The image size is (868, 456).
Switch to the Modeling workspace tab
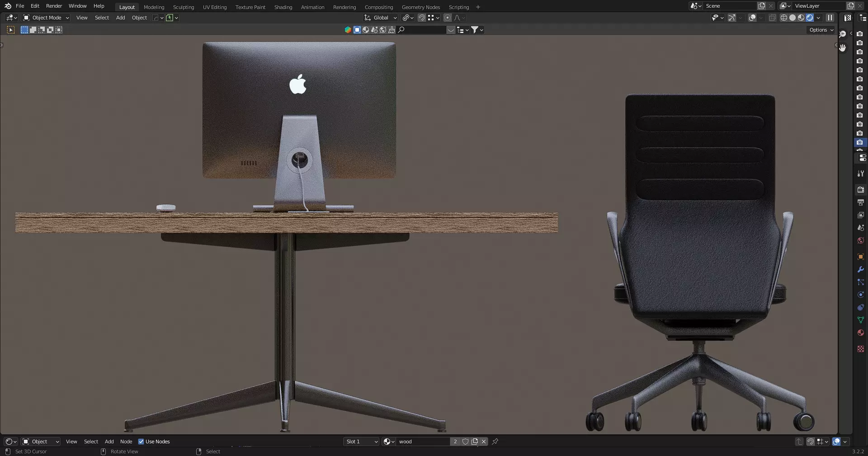coord(154,7)
